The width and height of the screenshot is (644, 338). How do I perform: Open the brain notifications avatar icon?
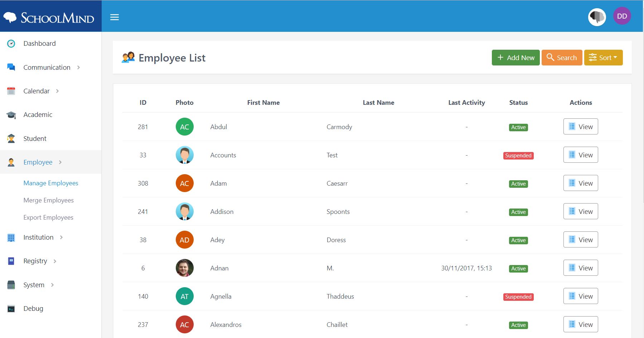coord(597,17)
